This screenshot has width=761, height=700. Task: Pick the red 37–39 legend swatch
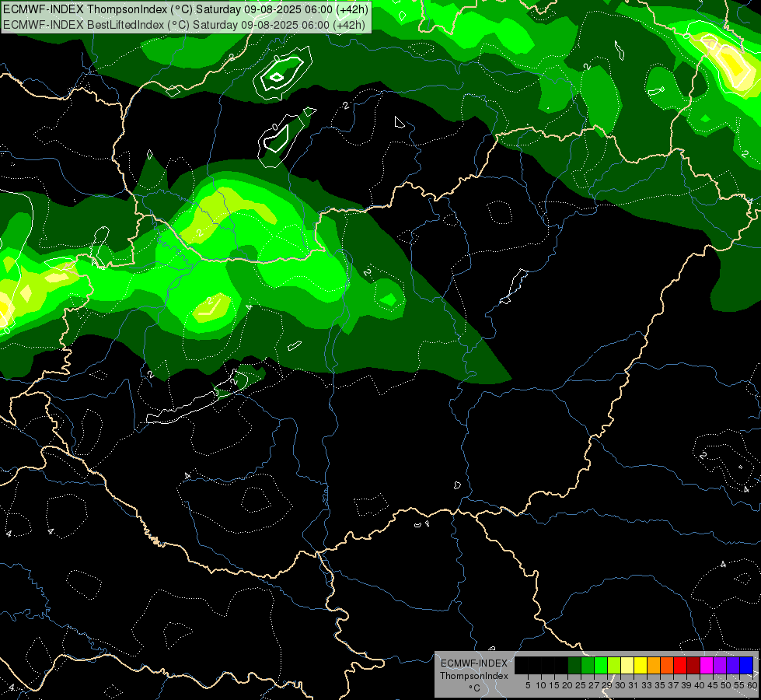[680, 665]
